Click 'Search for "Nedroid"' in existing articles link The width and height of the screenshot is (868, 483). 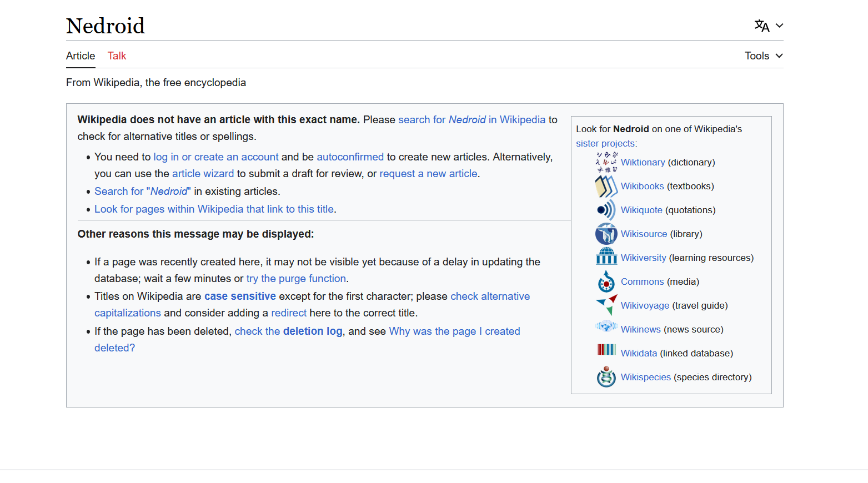(x=142, y=191)
